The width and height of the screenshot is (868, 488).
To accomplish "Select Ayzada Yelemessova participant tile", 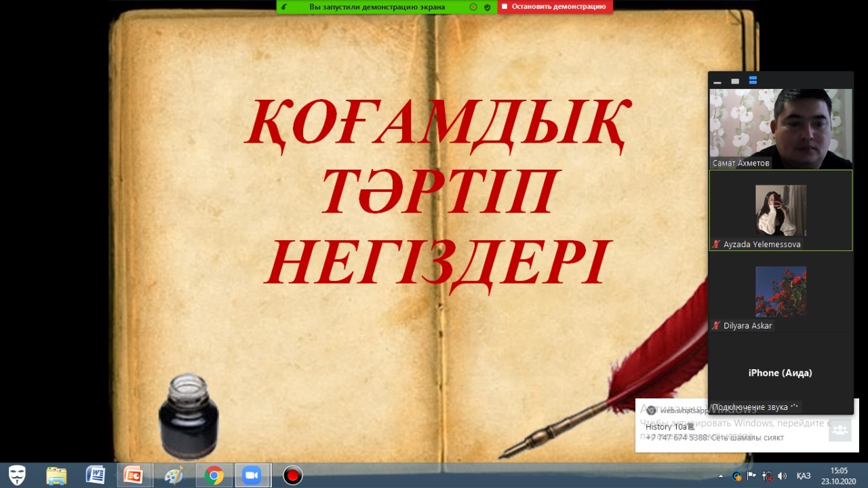I will tap(781, 210).
